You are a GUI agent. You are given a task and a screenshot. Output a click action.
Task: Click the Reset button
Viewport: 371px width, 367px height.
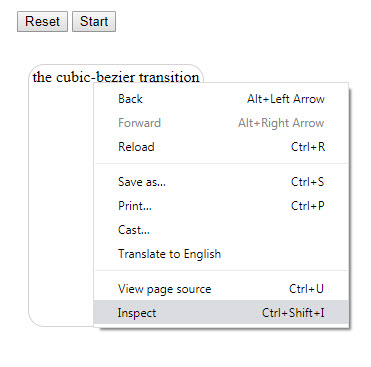coord(42,22)
